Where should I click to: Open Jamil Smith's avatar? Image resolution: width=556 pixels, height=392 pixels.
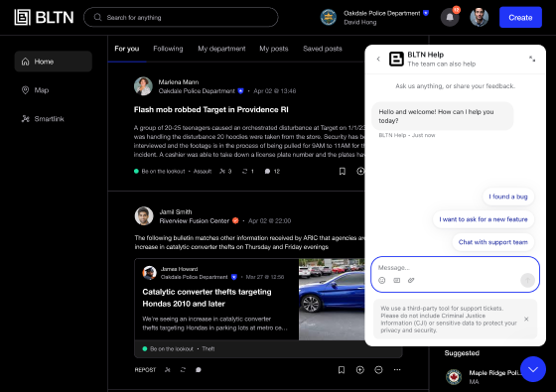pos(144,216)
